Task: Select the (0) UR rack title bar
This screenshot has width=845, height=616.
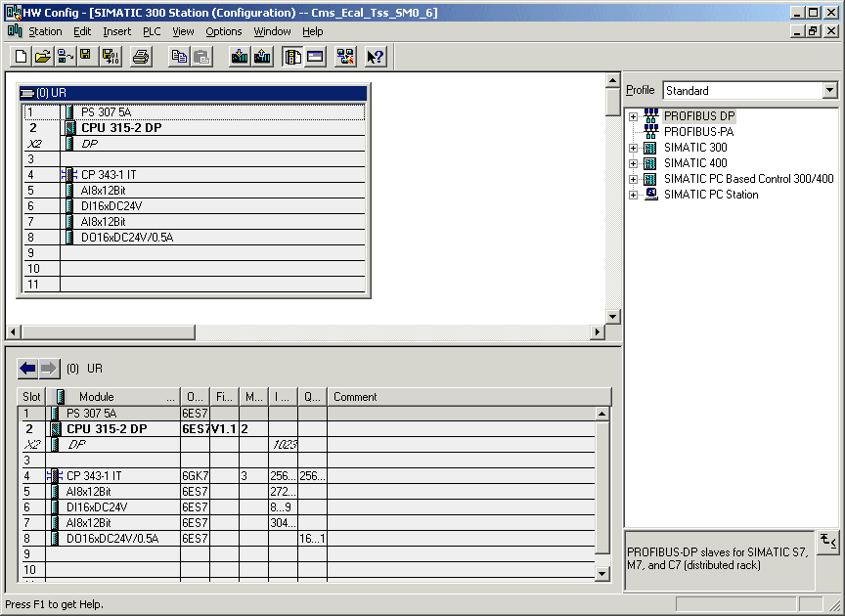Action: point(193,93)
